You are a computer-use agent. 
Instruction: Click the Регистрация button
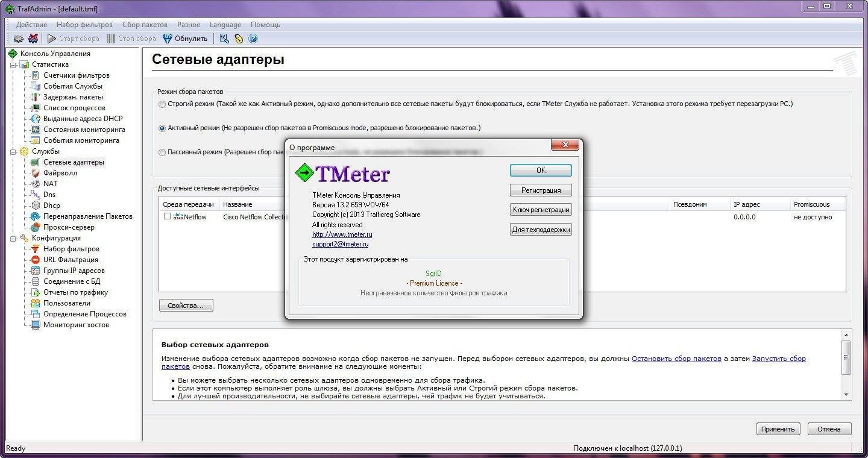pyautogui.click(x=541, y=190)
